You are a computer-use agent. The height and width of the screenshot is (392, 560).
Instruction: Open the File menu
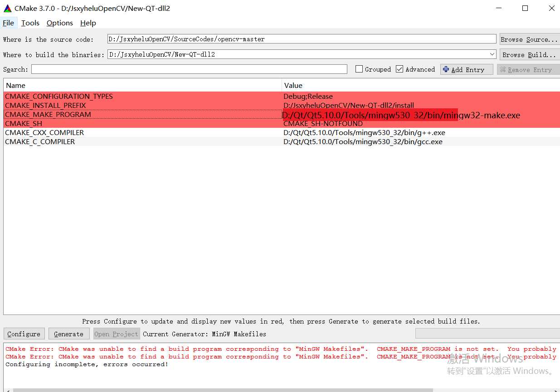click(8, 23)
